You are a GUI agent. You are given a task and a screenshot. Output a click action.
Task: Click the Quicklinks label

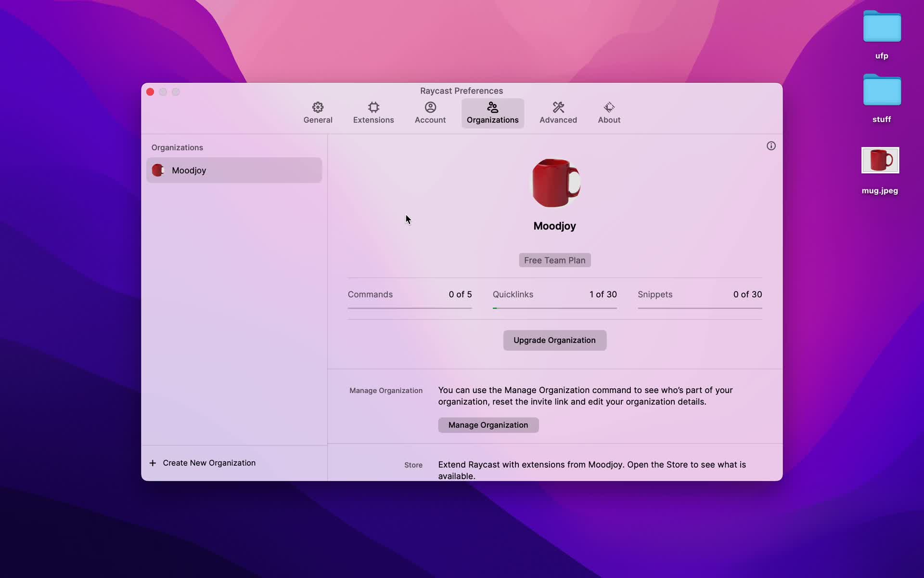click(x=513, y=294)
